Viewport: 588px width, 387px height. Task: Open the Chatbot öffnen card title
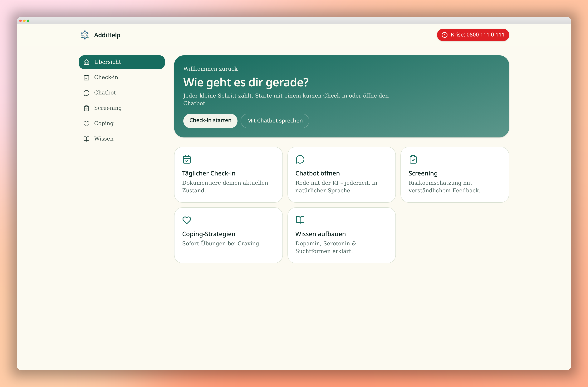(x=317, y=173)
